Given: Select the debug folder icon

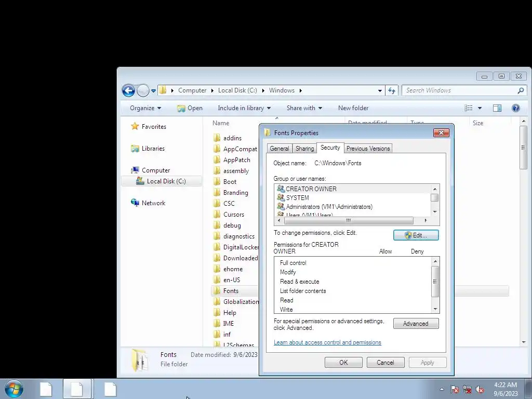Looking at the screenshot, I should click(217, 225).
